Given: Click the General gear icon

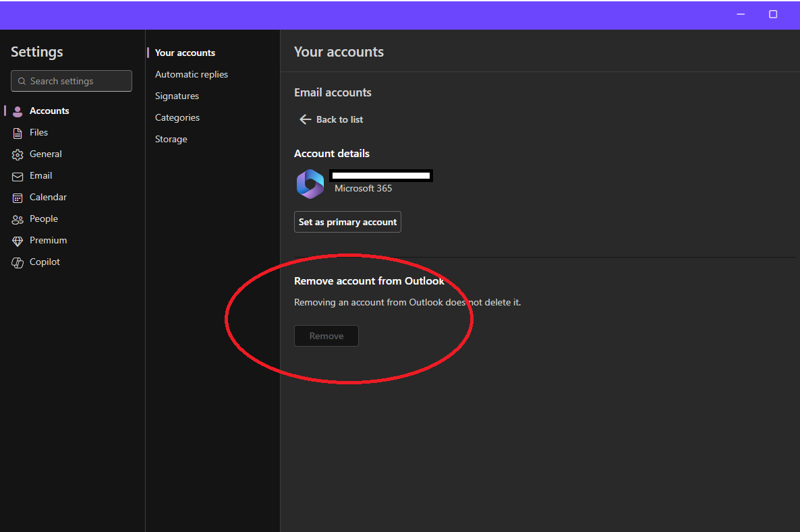Looking at the screenshot, I should 18,154.
